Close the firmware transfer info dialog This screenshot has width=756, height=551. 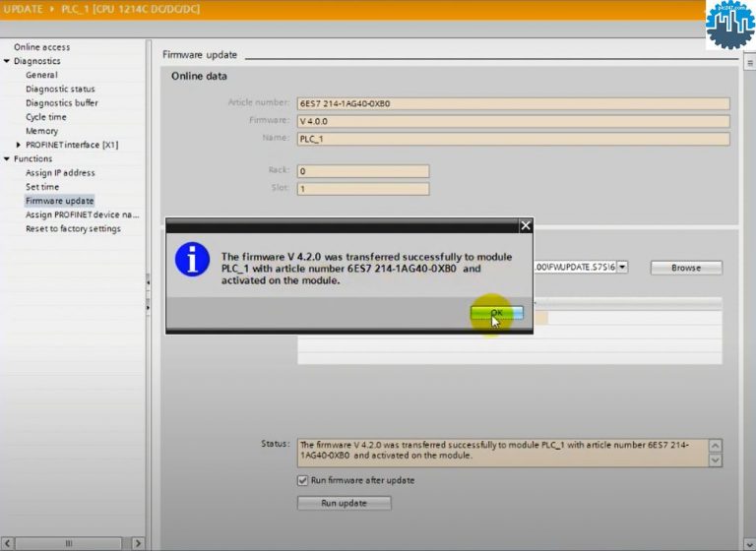[526, 225]
